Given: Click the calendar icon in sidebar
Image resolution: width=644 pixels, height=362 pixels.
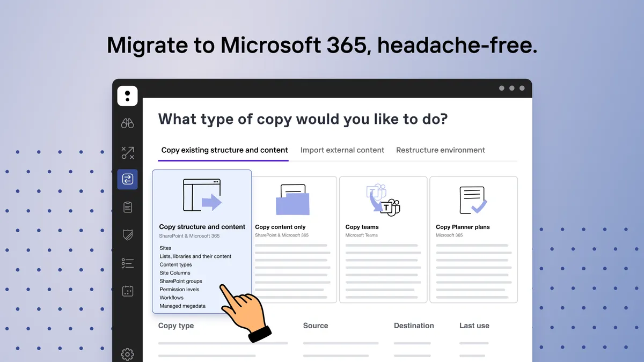Looking at the screenshot, I should 127,291.
